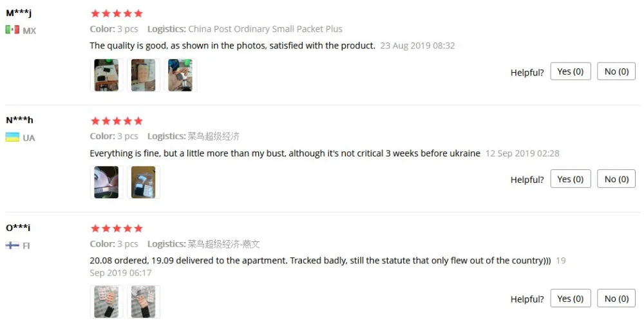This screenshot has width=644, height=327.
Task: Open second photo thumbnail in M***j's review
Action: click(x=144, y=75)
